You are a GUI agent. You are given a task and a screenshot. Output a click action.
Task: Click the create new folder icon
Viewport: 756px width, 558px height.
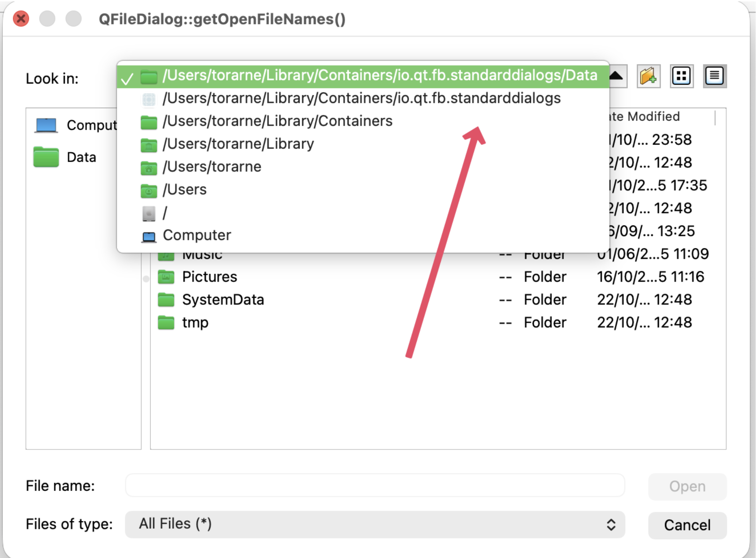pyautogui.click(x=648, y=76)
